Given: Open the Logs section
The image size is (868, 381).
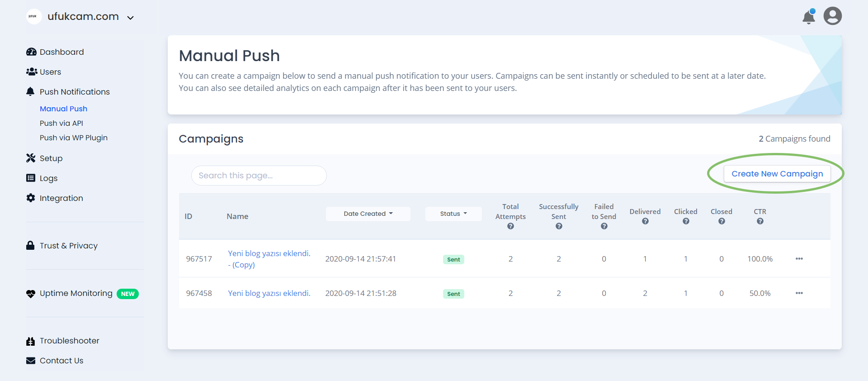Looking at the screenshot, I should coord(48,178).
